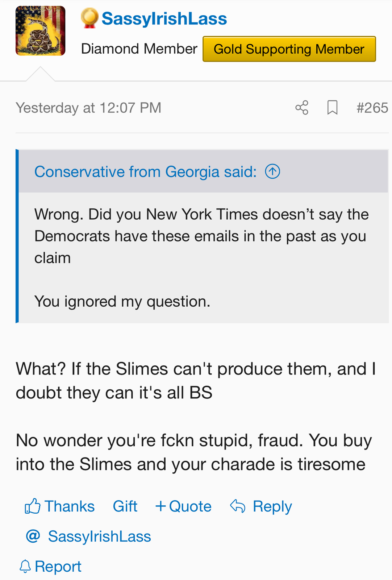Screen dimensions: 392x580
Task: Click the bell icon next to Report
Action: click(25, 566)
